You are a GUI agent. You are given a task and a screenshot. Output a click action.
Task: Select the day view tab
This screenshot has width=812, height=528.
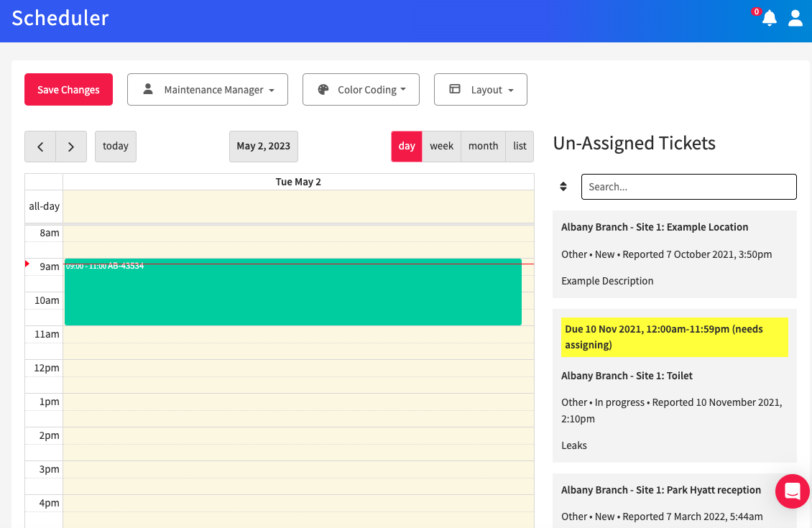406,146
